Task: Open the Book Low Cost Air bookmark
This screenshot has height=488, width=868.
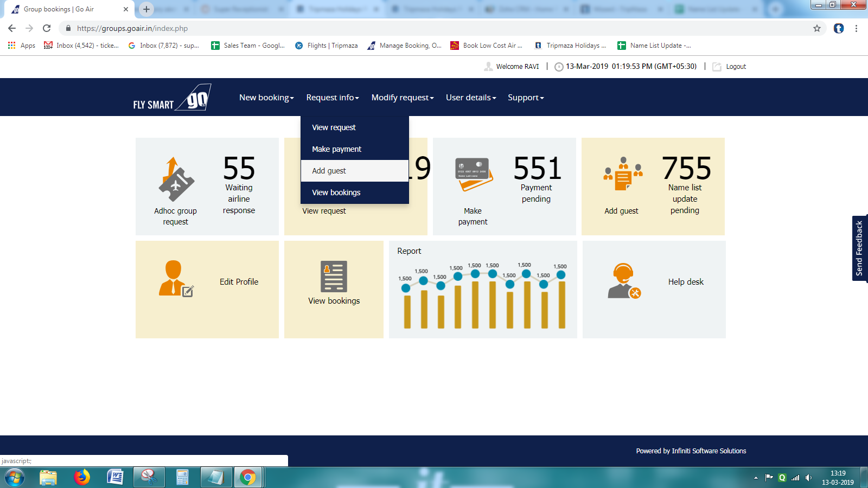Action: click(487, 46)
